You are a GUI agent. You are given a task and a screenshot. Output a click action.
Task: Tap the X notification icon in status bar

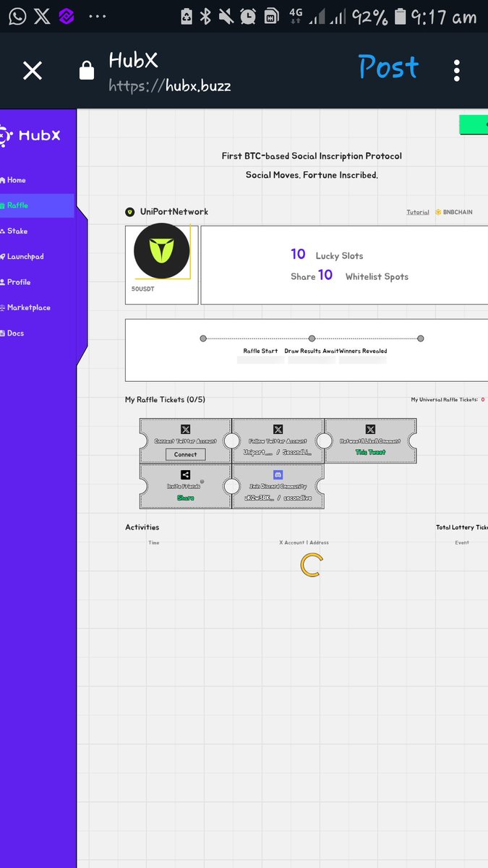[x=43, y=16]
